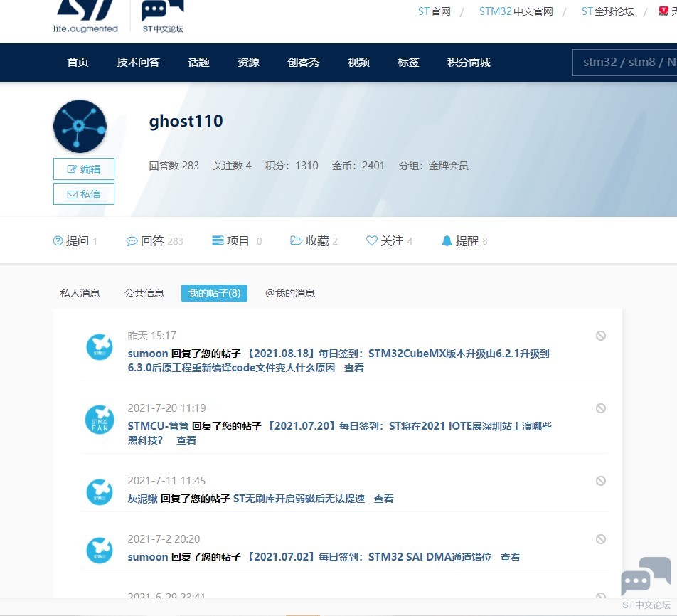
Task: Open the 标签 navigation item
Action: click(x=408, y=62)
